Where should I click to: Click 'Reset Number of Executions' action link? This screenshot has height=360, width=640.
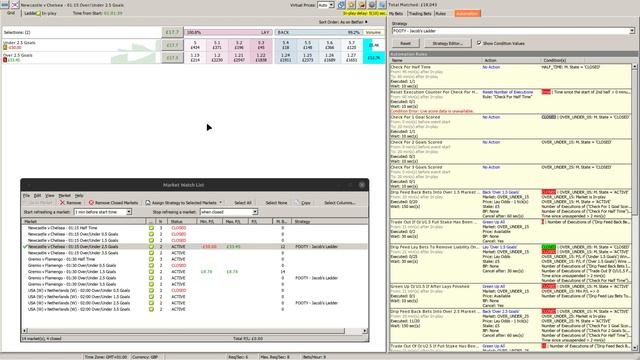[x=507, y=92]
